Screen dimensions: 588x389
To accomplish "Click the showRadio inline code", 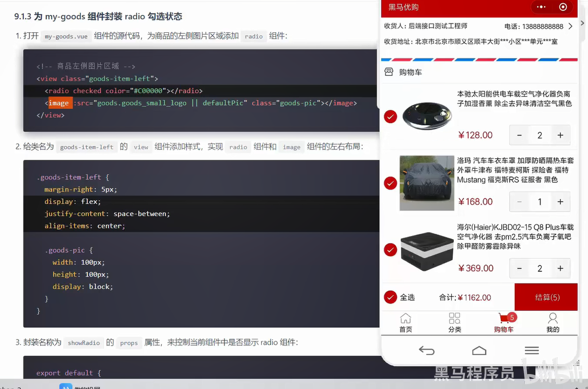I will 84,343.
